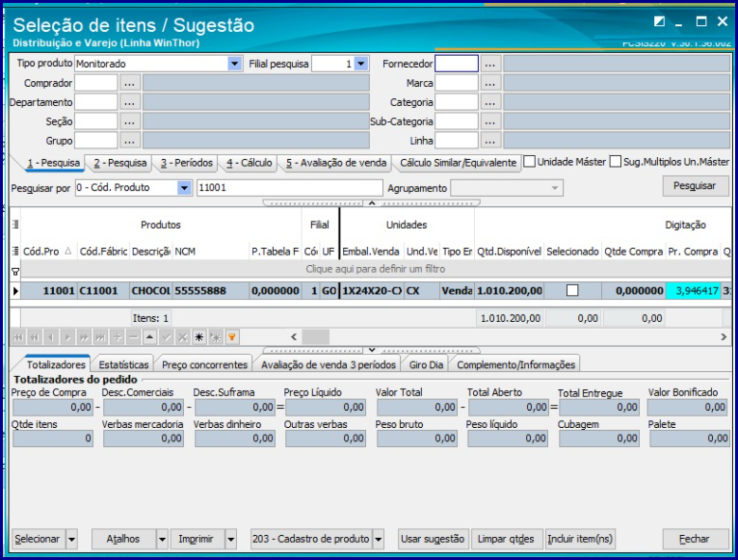
Task: Click the Fornecedor code input field
Action: pos(457,64)
